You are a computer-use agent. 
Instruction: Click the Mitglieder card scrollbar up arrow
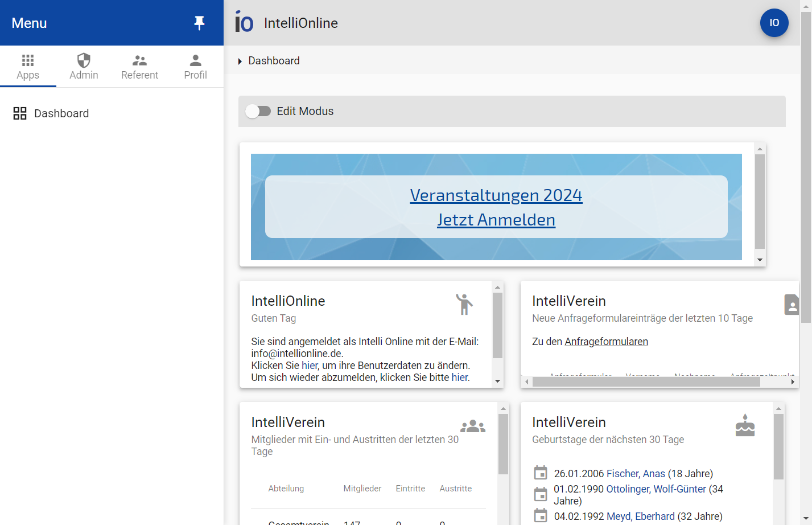(503, 408)
